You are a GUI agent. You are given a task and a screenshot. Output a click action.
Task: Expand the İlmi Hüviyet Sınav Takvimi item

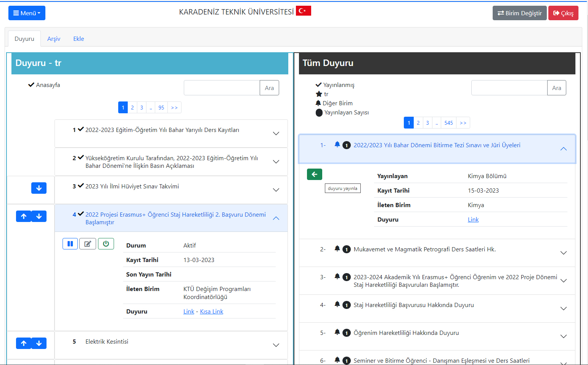[171, 190]
